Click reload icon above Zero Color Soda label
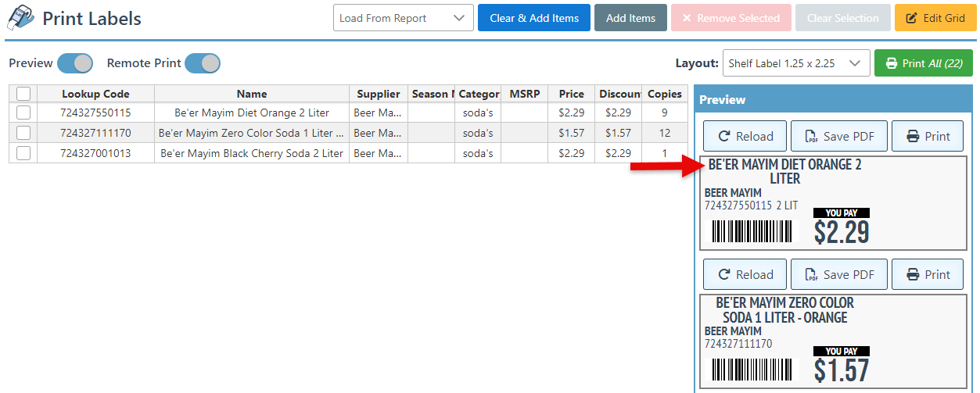Image resolution: width=980 pixels, height=393 pixels. 723,275
